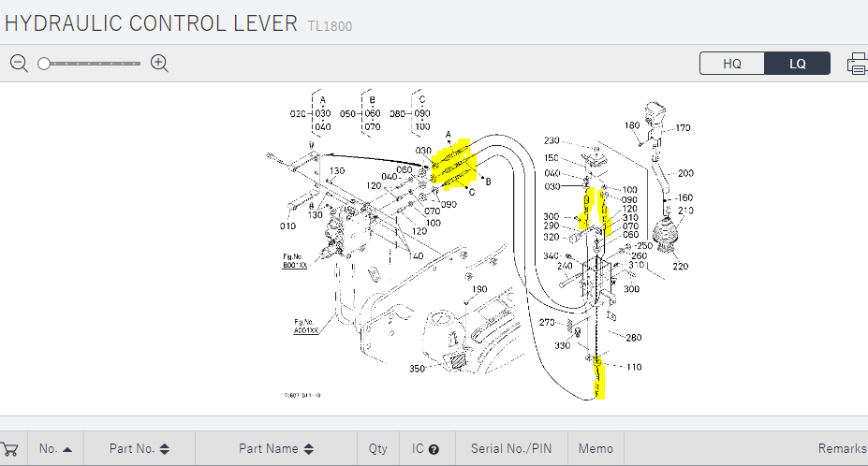Click part number 150 in the diagram
Image resolution: width=868 pixels, height=466 pixels.
pyautogui.click(x=552, y=158)
